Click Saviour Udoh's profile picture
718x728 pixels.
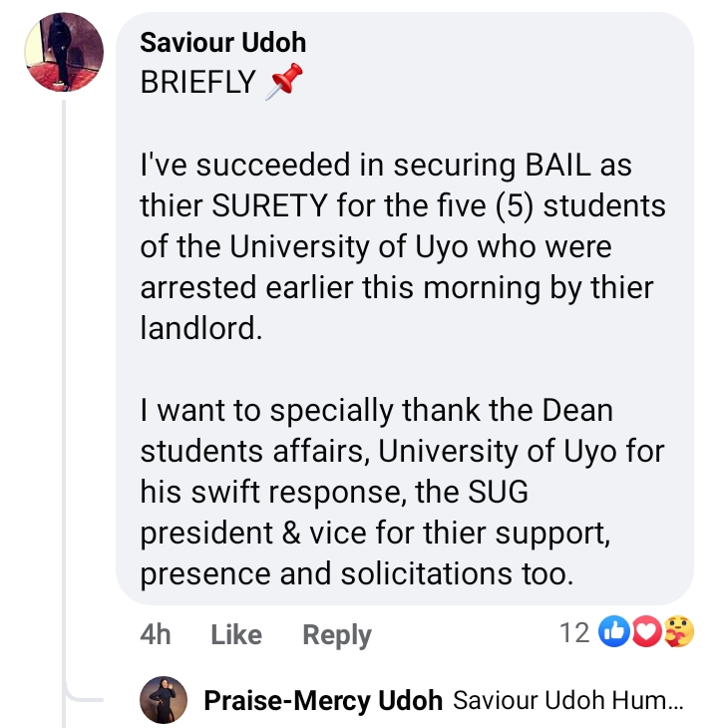click(64, 55)
